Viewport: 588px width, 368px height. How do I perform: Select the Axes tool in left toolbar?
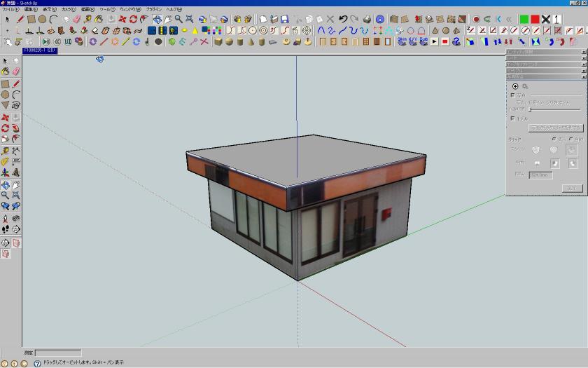pyautogui.click(x=5, y=172)
